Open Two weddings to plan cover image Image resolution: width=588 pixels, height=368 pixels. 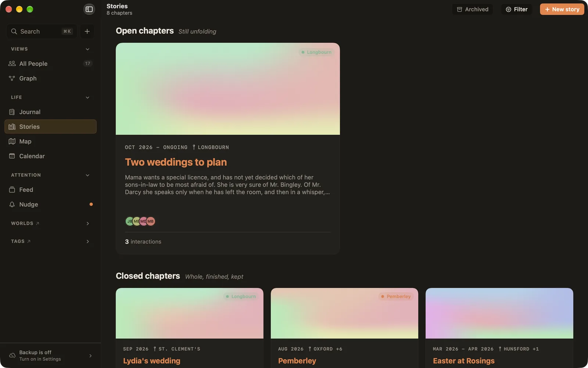pyautogui.click(x=228, y=89)
